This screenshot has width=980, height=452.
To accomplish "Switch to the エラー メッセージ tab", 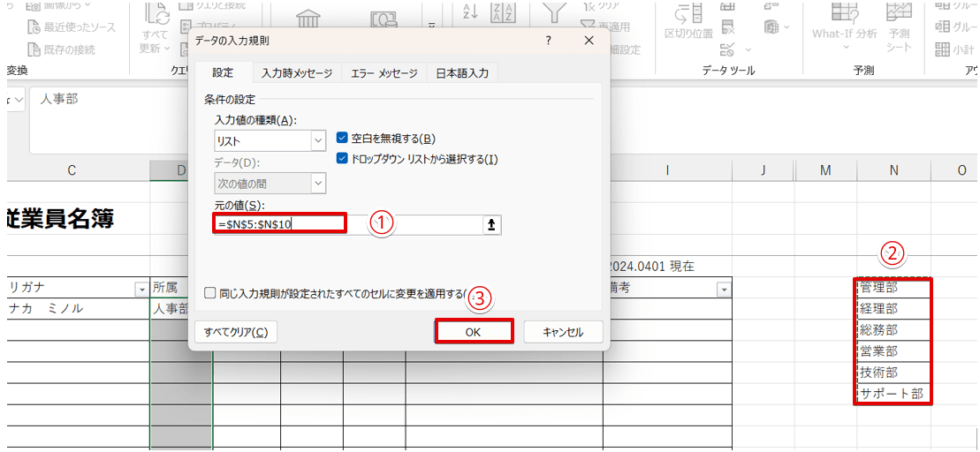I will pos(384,73).
